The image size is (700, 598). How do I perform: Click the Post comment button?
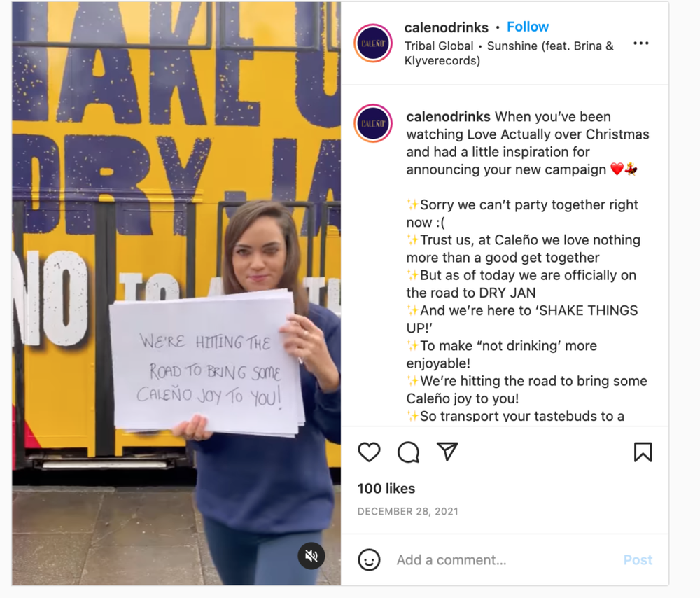tap(638, 560)
